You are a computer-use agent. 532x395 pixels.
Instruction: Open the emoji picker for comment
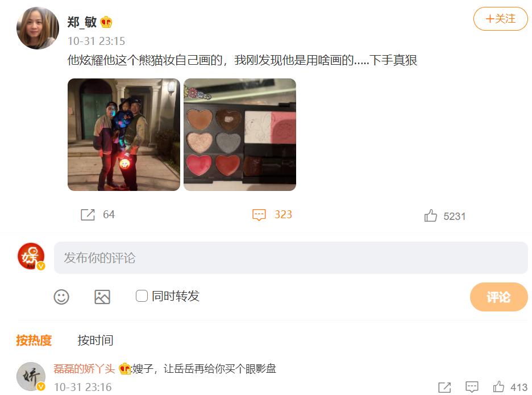(x=61, y=297)
